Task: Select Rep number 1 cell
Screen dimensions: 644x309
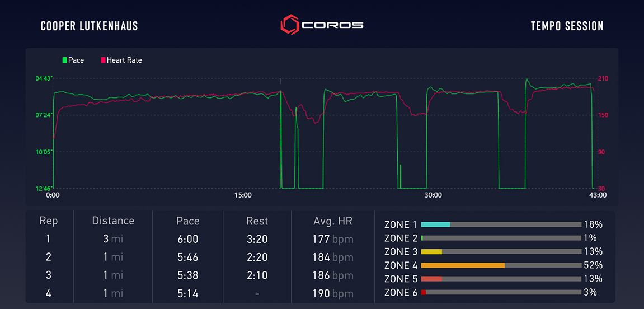Action: tap(49, 239)
